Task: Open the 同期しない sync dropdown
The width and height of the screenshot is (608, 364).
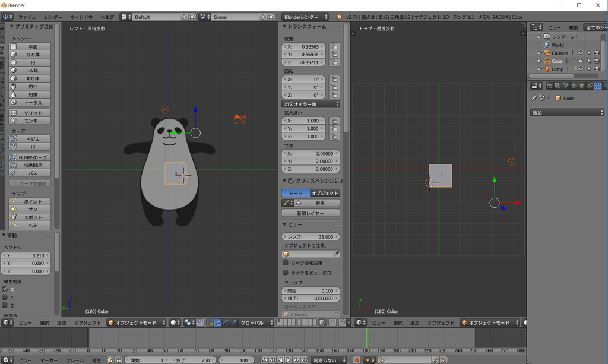Action: [x=329, y=360]
